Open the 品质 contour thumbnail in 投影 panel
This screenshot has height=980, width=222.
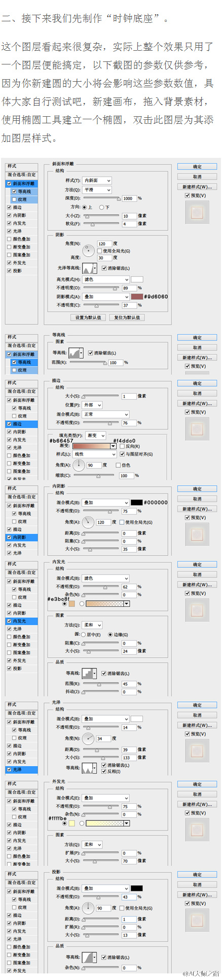pos(89,957)
